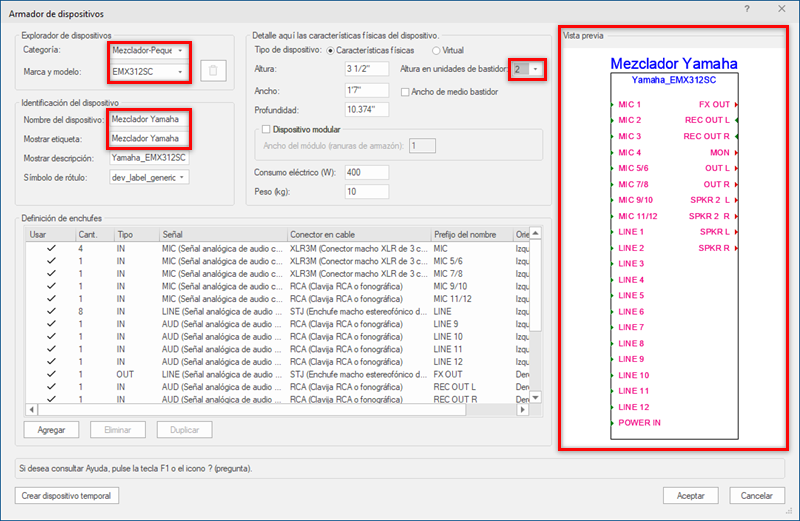This screenshot has width=800, height=521.
Task: Click the Mostrar descripción field
Action: (149, 158)
